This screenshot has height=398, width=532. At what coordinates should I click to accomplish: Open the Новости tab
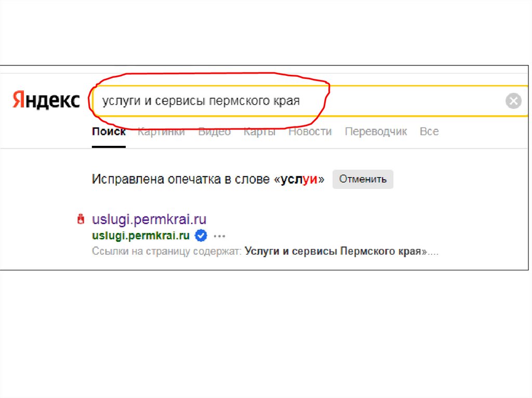coord(310,131)
